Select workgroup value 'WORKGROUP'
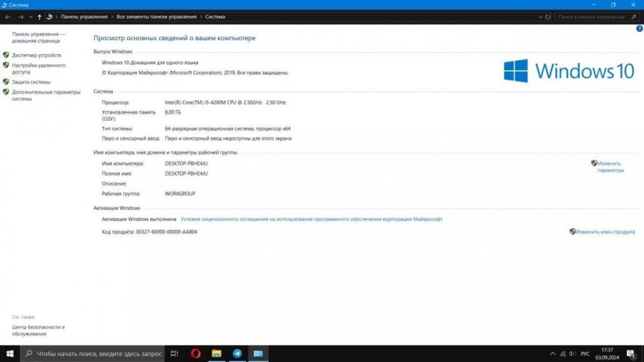 click(x=180, y=194)
